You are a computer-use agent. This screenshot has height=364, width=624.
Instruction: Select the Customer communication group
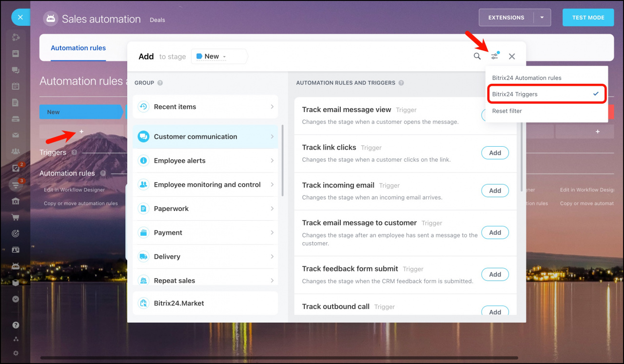click(205, 137)
